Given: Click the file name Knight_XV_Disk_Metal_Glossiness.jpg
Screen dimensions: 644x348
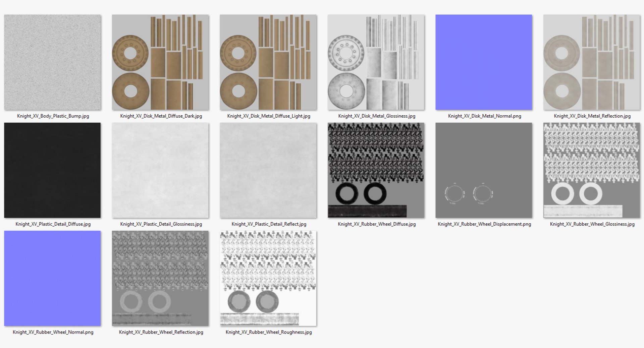Looking at the screenshot, I should click(x=377, y=116).
